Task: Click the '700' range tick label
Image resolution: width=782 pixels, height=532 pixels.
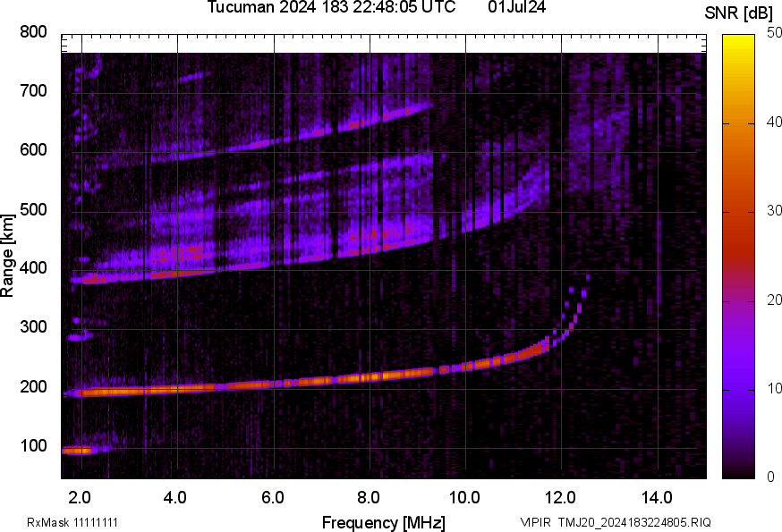Action: coord(33,90)
